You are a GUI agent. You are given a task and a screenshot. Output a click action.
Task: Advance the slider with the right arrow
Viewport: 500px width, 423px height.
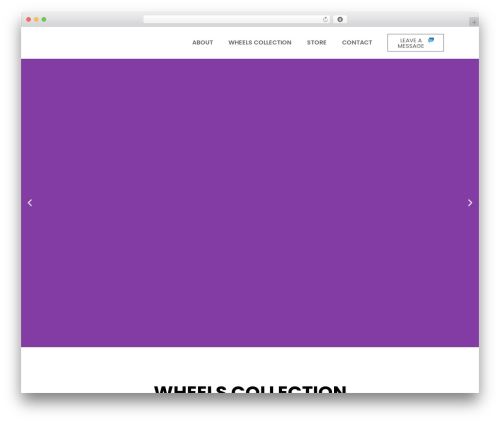click(470, 203)
